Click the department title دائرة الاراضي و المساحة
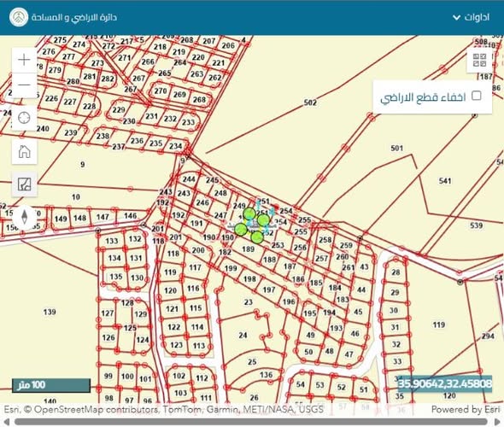The width and height of the screenshot is (504, 427). click(x=74, y=17)
